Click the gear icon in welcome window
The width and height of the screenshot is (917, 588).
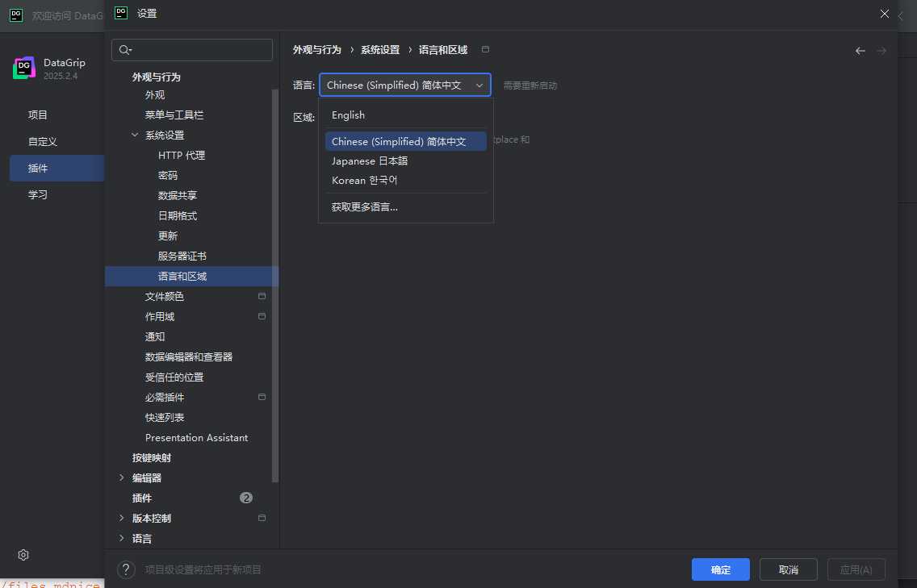click(23, 555)
